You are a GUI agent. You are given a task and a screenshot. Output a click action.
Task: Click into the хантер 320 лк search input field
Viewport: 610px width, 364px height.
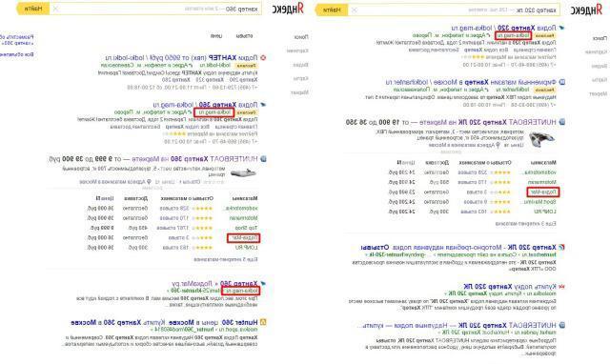pyautogui.click(x=459, y=10)
